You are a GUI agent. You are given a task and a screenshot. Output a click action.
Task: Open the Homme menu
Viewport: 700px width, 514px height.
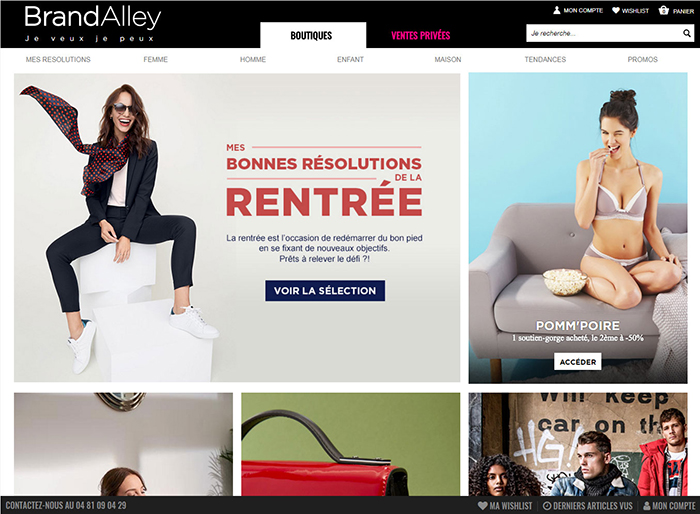point(253,59)
